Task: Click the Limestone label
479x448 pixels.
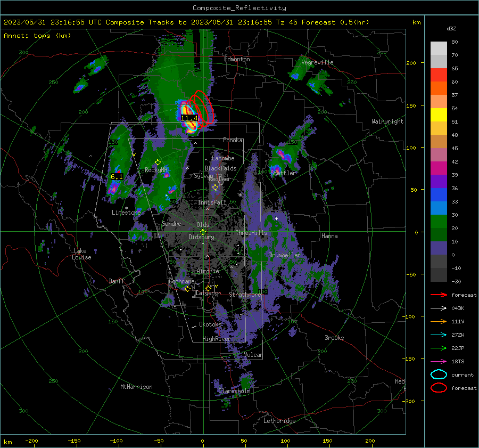Action: click(x=126, y=212)
